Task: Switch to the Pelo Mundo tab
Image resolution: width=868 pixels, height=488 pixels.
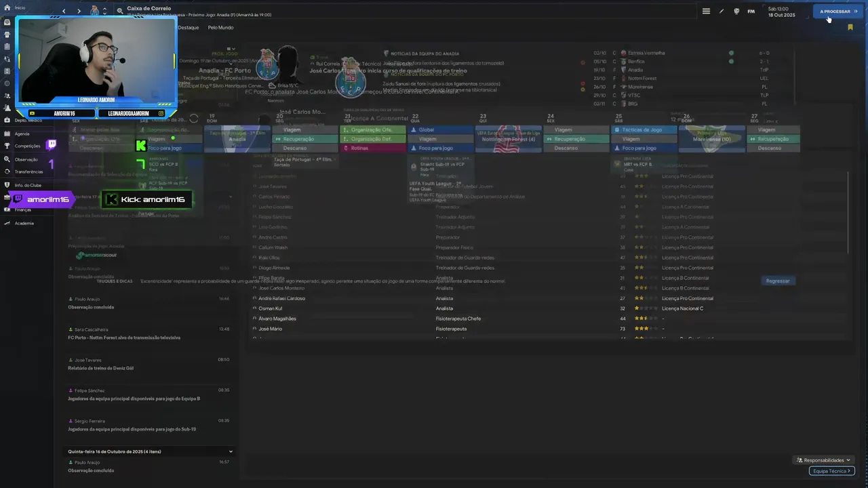Action: coord(220,28)
